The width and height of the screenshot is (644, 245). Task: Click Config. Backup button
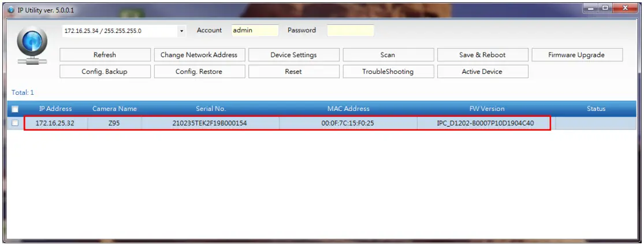(105, 72)
